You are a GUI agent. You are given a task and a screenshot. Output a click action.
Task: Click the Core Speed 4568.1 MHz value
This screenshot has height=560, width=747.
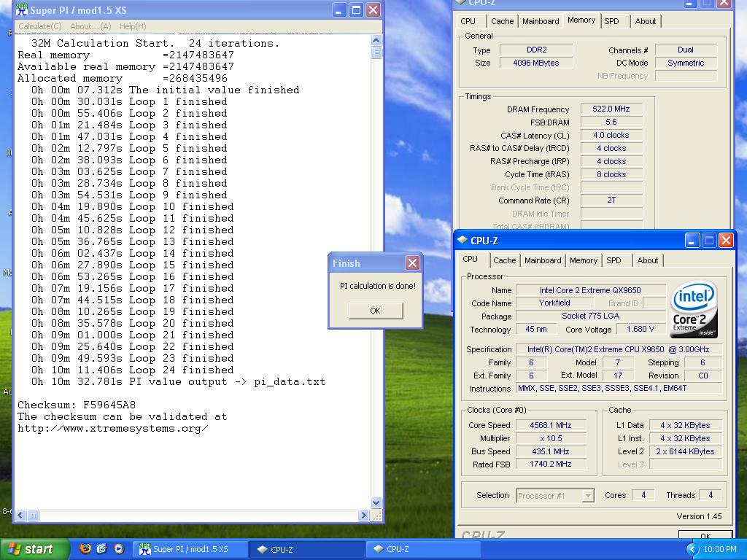551,425
